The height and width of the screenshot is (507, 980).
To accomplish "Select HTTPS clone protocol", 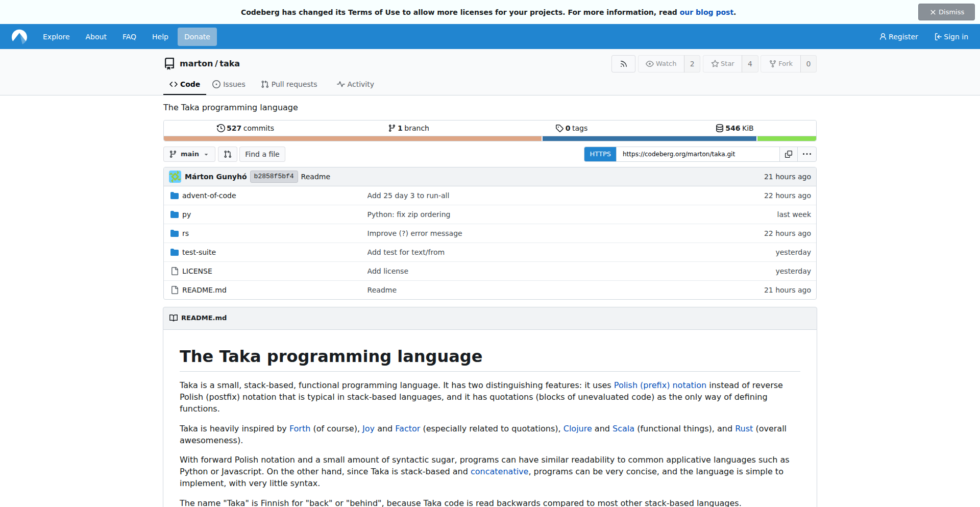I will click(x=600, y=154).
